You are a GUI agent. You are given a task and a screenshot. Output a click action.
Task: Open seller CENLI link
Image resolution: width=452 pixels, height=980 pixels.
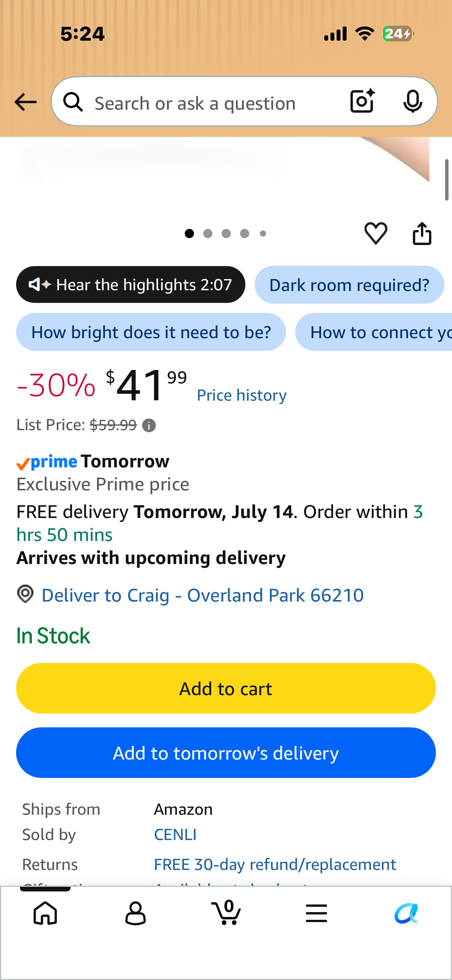tap(175, 835)
